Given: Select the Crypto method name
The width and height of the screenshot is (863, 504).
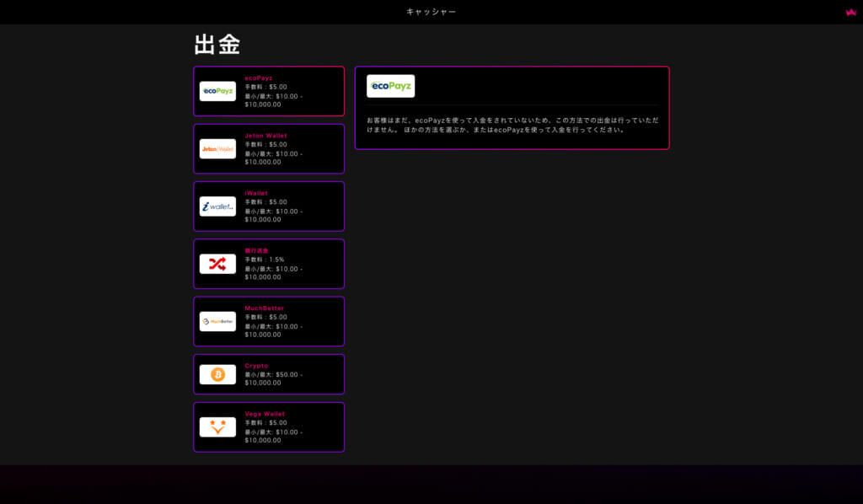Looking at the screenshot, I should pos(256,366).
